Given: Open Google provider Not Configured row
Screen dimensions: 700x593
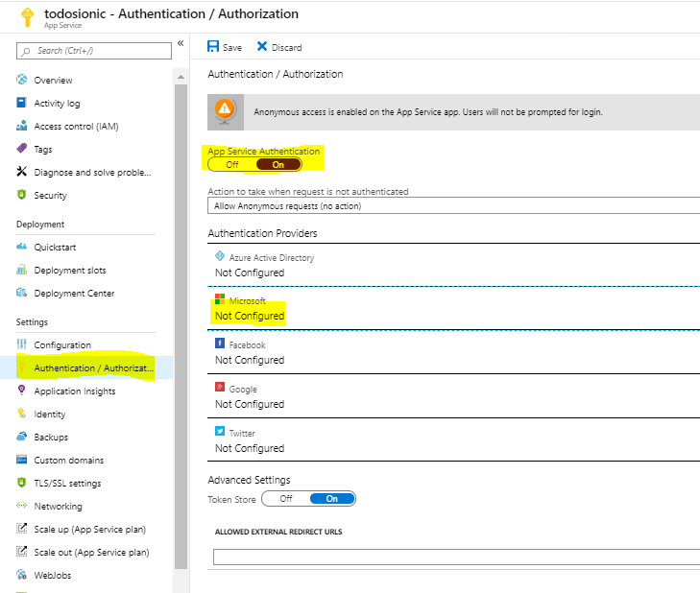Looking at the screenshot, I should (453, 396).
